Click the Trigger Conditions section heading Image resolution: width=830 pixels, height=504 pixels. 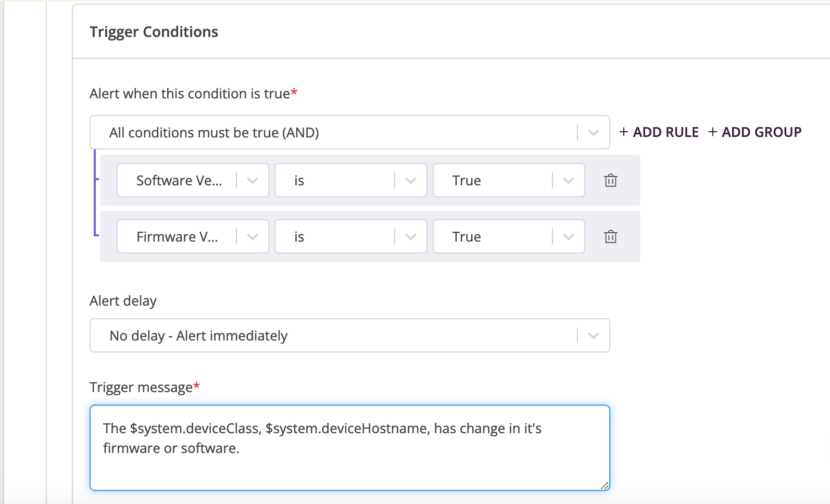pyautogui.click(x=154, y=32)
